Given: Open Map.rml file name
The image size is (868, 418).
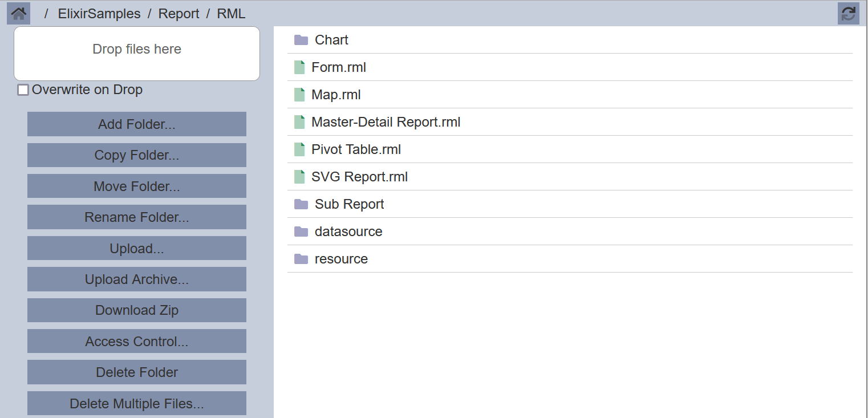Looking at the screenshot, I should tap(336, 95).
